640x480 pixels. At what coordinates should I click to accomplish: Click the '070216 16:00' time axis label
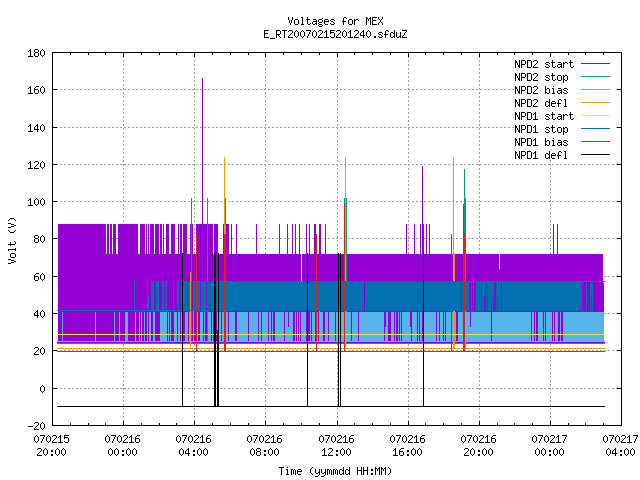[x=407, y=446]
